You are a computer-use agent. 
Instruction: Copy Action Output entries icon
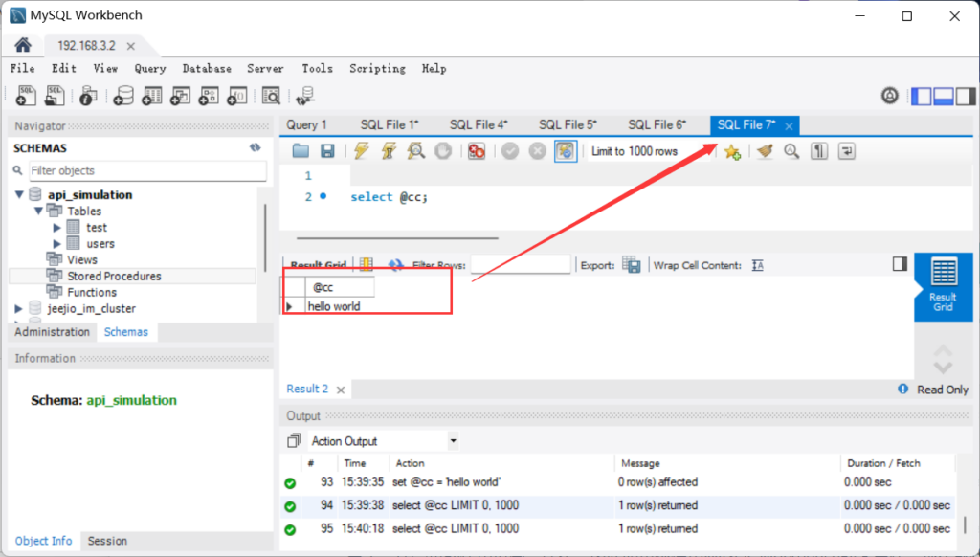pos(294,441)
